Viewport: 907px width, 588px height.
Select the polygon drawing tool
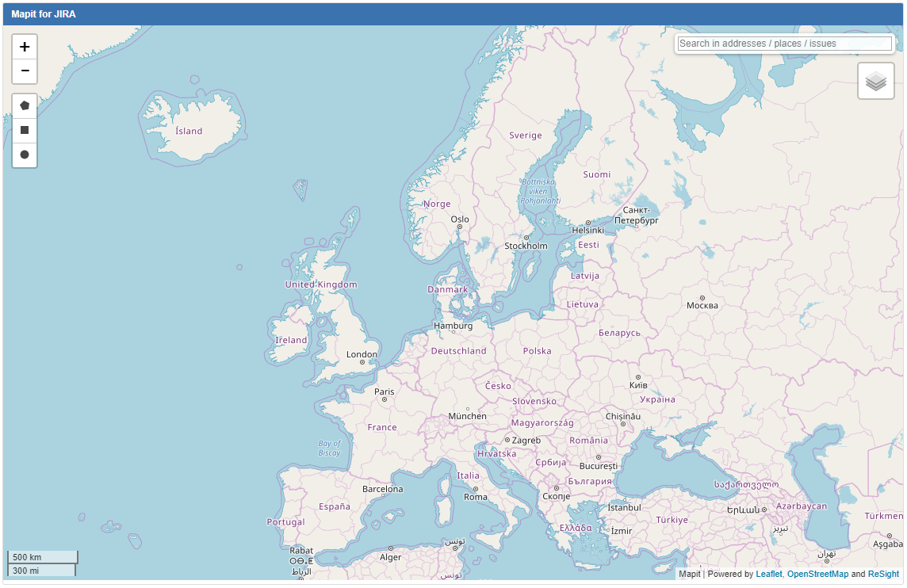25,104
